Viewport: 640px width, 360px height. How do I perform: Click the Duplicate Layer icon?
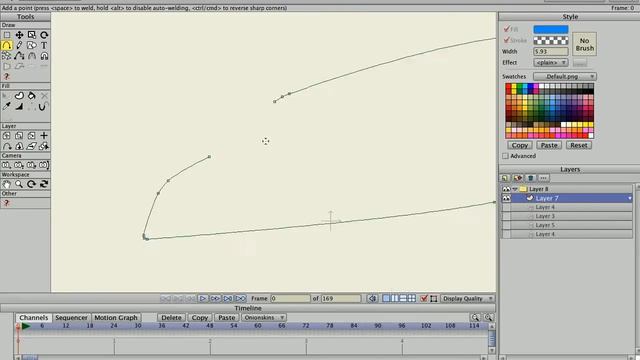tap(518, 178)
